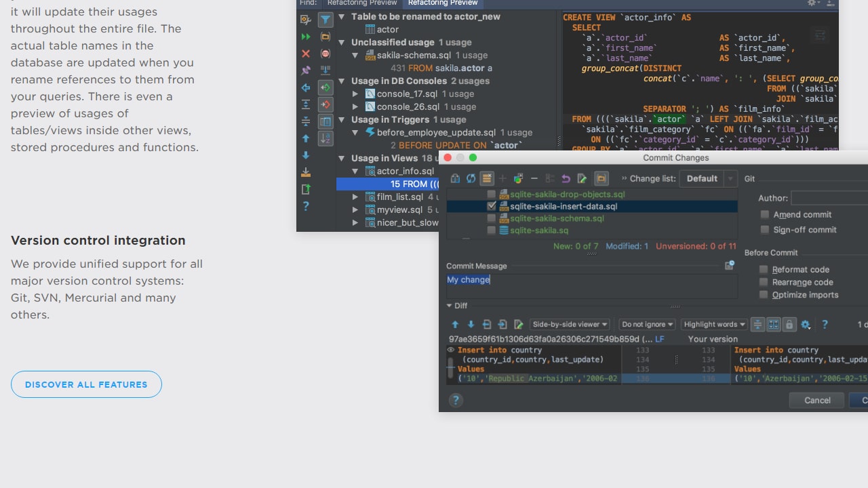Click the purple revert arrow icon
This screenshot has width=868, height=488.
click(566, 179)
